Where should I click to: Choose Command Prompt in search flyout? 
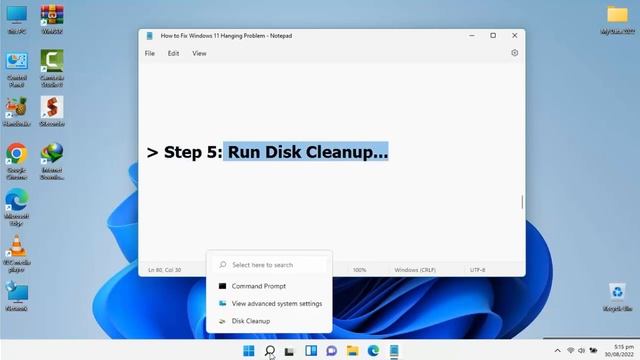click(x=270, y=286)
